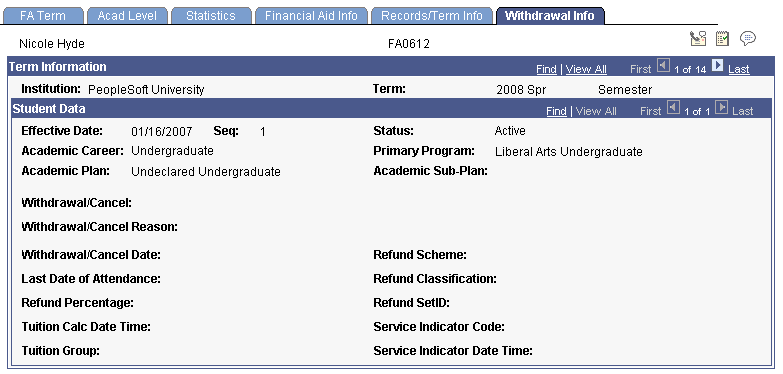The height and width of the screenshot is (374, 783).
Task: Jump to Last row in Term Information
Action: coord(739,69)
